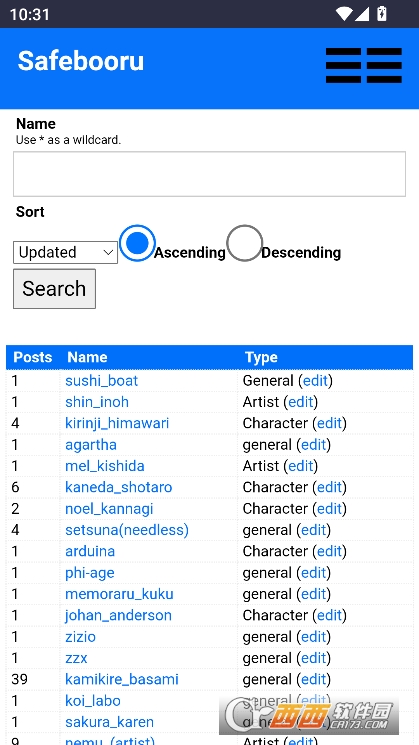This screenshot has width=419, height=745.
Task: Focus the Name wildcard input field
Action: (x=210, y=174)
